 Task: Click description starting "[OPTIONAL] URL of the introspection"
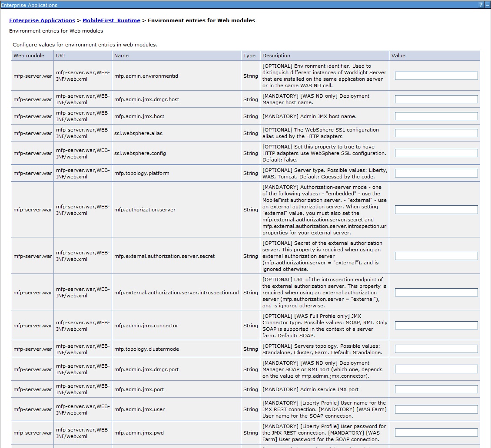325,293
